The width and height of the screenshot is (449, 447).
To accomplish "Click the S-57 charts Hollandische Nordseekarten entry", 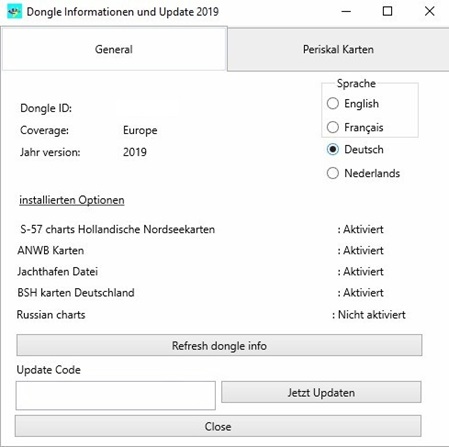I will pyautogui.click(x=117, y=229).
